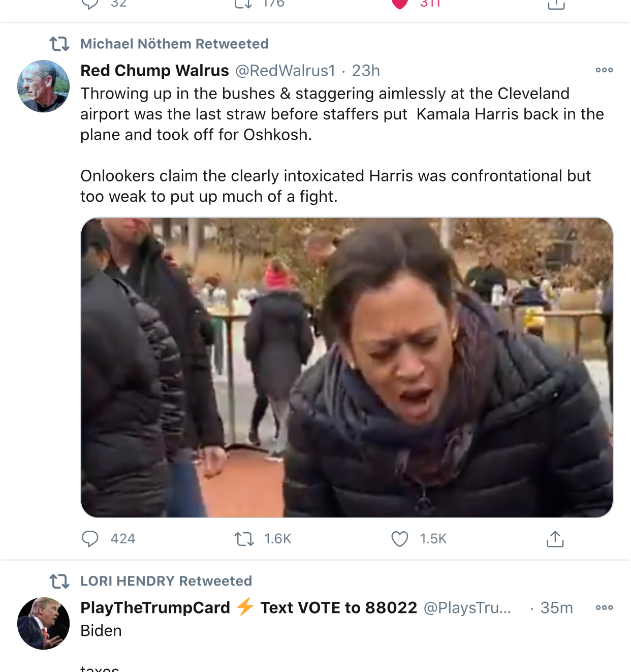Click the @PlaysTru... handle
Image resolution: width=631 pixels, height=672 pixels.
pos(467,607)
